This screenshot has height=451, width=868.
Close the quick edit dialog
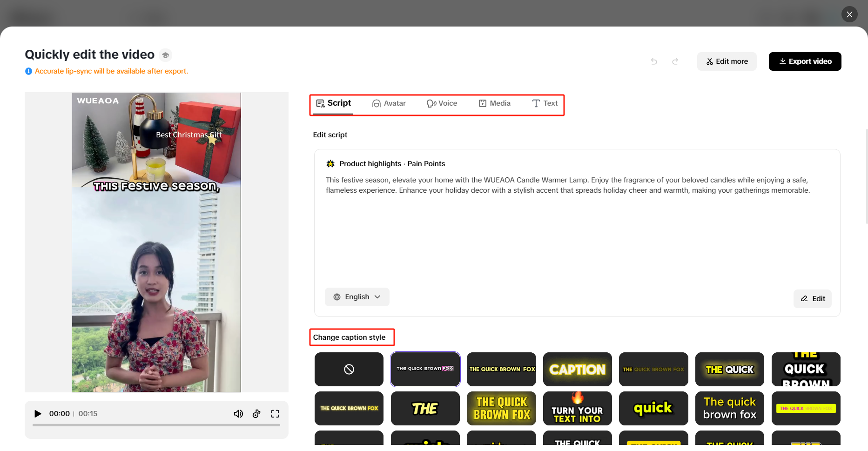pyautogui.click(x=849, y=14)
